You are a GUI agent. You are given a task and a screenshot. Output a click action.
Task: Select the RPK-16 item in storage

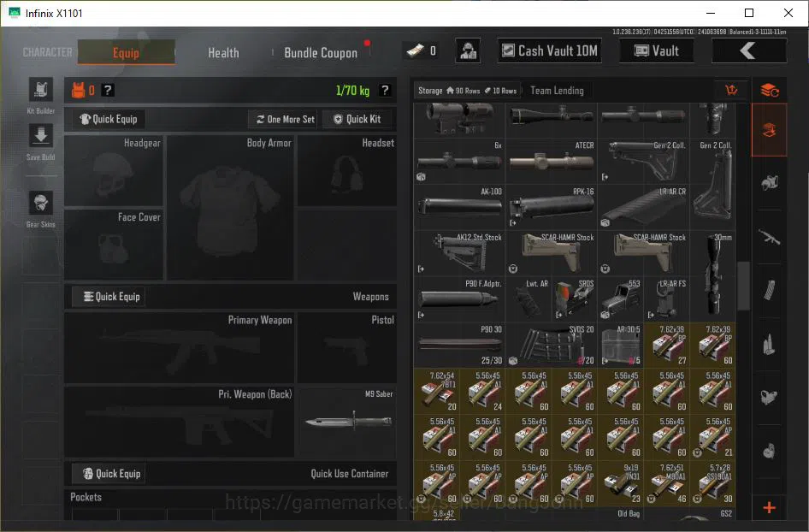click(551, 207)
